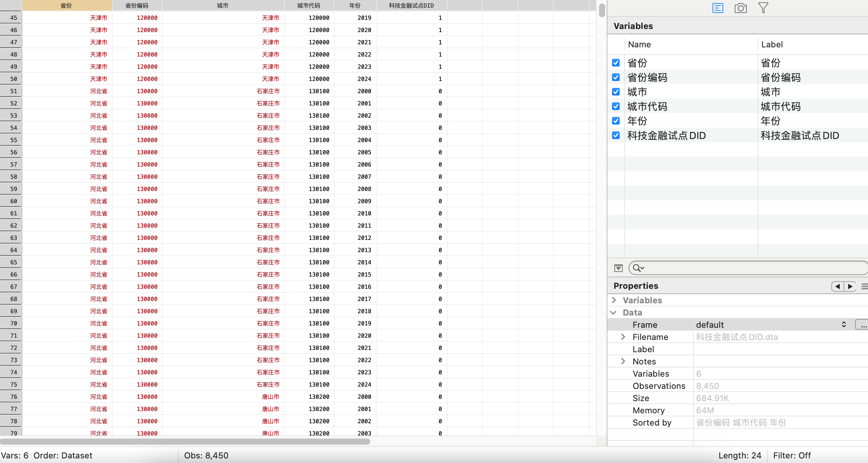868x463 pixels.
Task: Toggle the 科技金融试点DID variable checkbox
Action: pos(616,135)
